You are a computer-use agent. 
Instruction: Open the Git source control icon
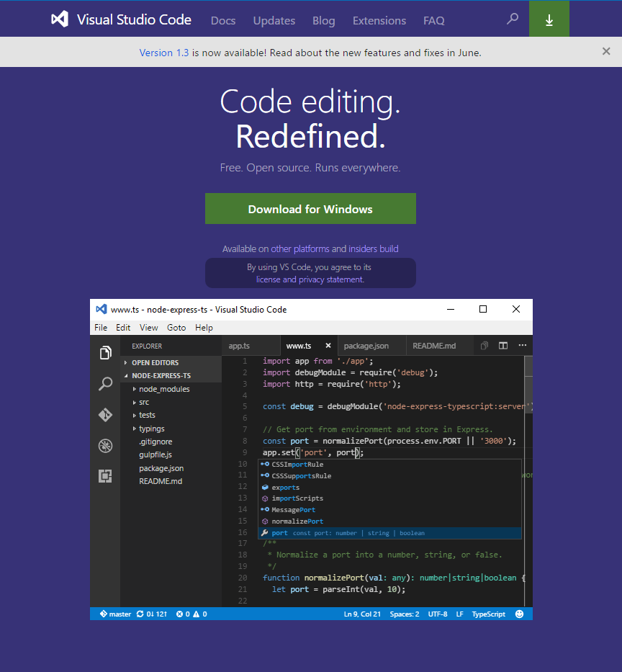[105, 415]
